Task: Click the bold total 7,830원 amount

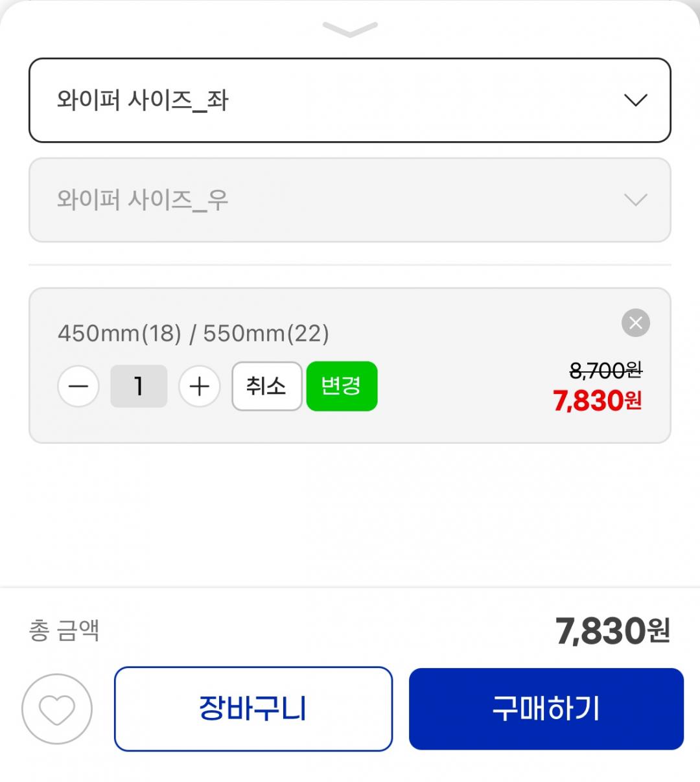Action: click(612, 630)
